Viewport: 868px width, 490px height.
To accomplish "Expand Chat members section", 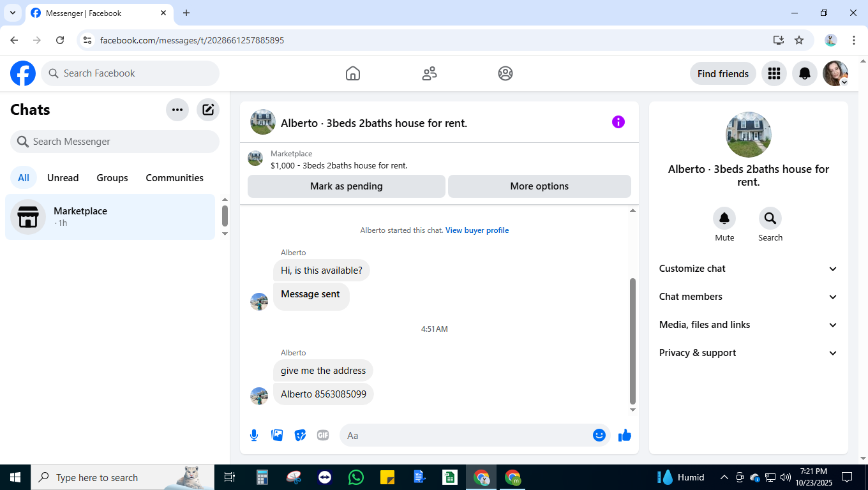I will [748, 297].
